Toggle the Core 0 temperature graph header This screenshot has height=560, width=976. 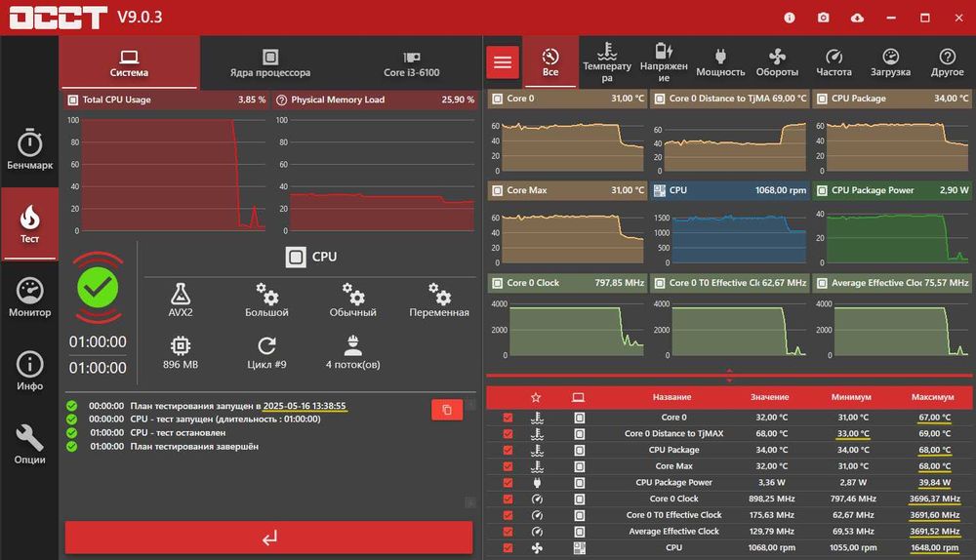tap(568, 99)
